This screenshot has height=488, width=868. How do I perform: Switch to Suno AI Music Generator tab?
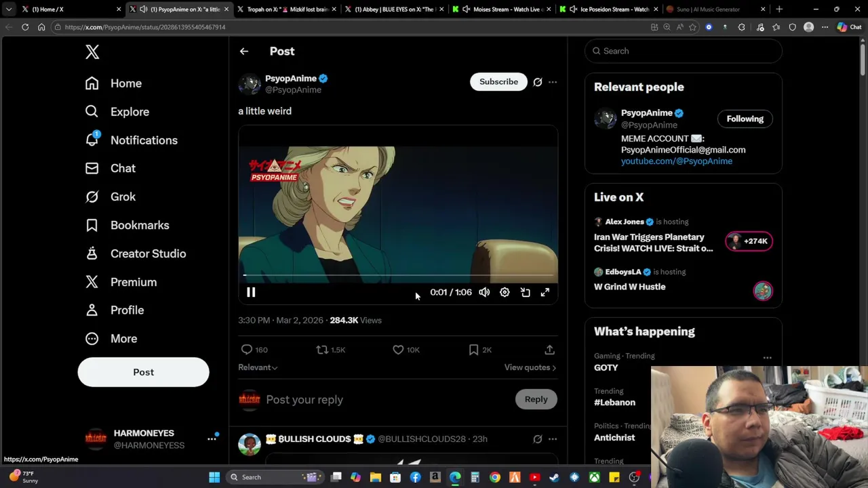[716, 9]
